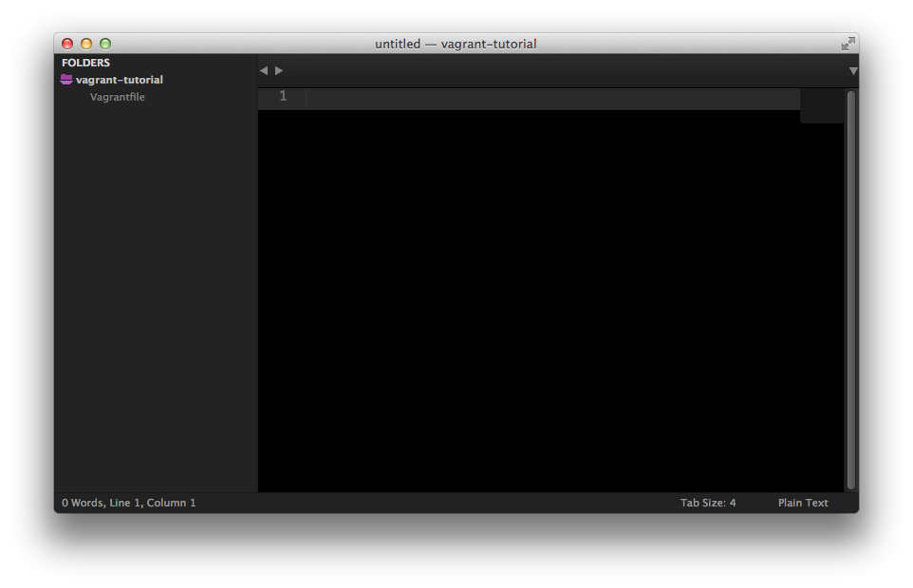Click the 0 Words, Line 1, Column 1 status

point(129,503)
